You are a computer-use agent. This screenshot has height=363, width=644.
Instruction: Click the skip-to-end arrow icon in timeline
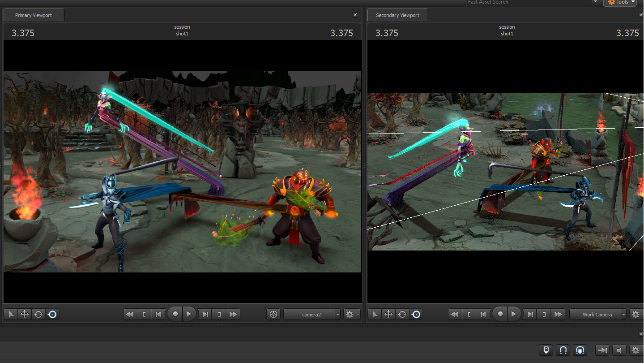click(602, 350)
